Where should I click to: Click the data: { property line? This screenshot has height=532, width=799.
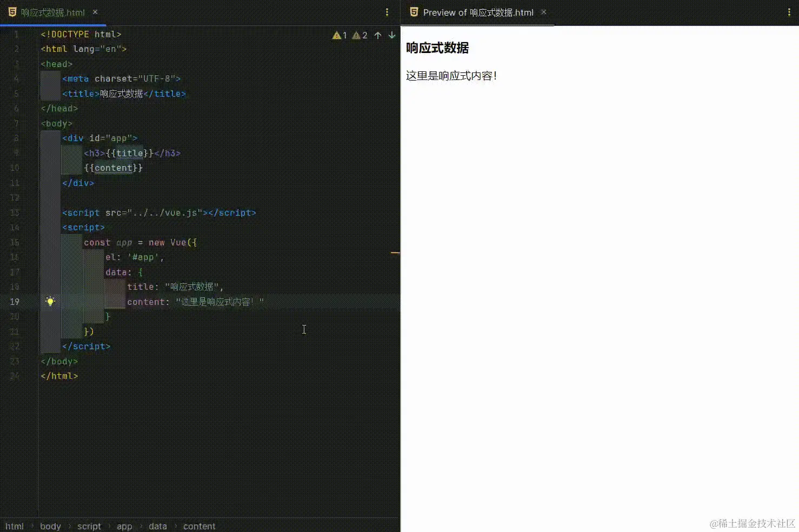coord(124,272)
